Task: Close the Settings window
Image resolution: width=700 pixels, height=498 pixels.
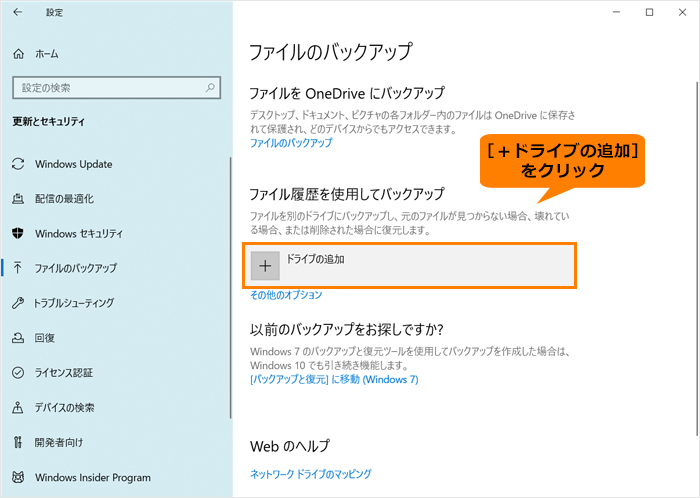Action: pos(682,12)
